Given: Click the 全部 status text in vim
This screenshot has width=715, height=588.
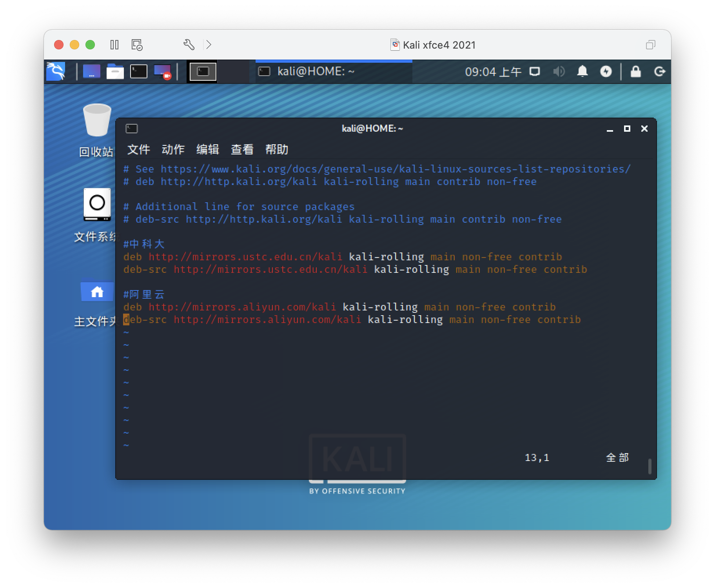Looking at the screenshot, I should tap(617, 457).
